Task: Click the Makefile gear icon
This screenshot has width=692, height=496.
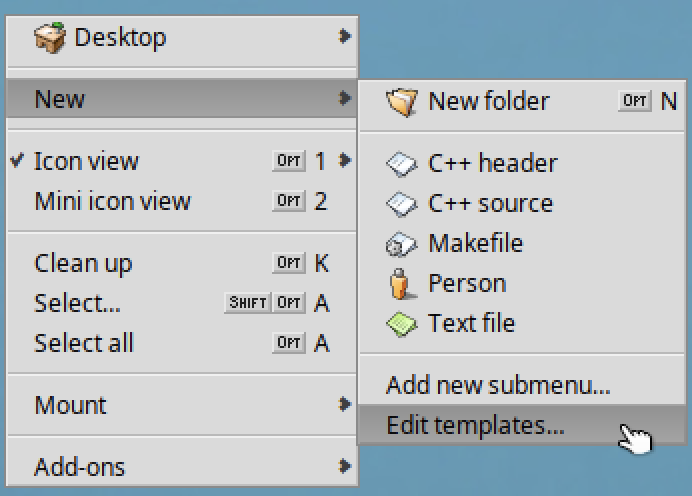Action: pos(401,244)
